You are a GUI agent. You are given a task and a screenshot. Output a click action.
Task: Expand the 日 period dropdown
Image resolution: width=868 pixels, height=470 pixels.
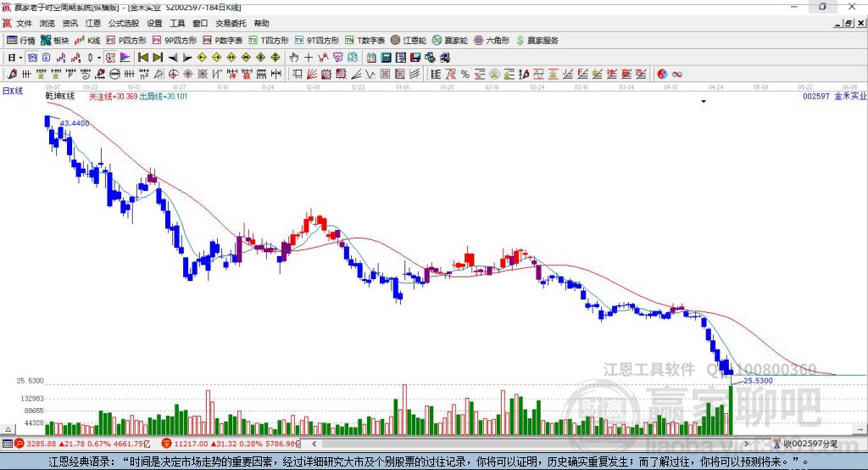point(20,58)
